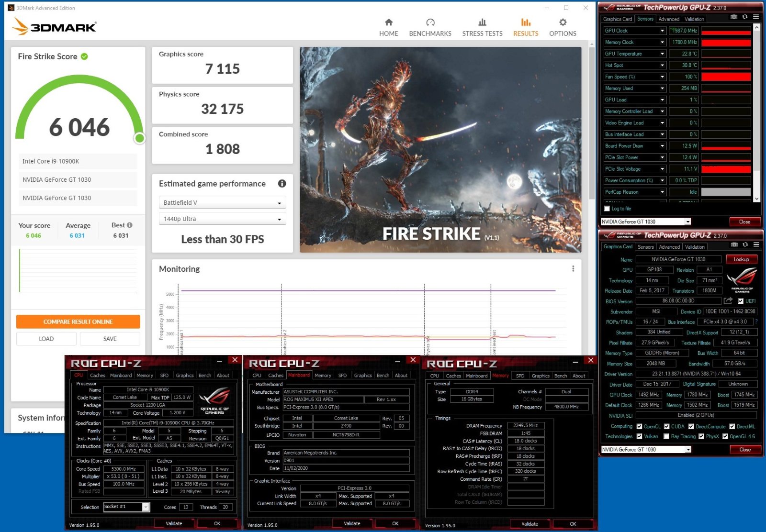Screen dimensions: 766x532
Task: Open 3DMark OPTIONS gear
Action: coord(563,28)
